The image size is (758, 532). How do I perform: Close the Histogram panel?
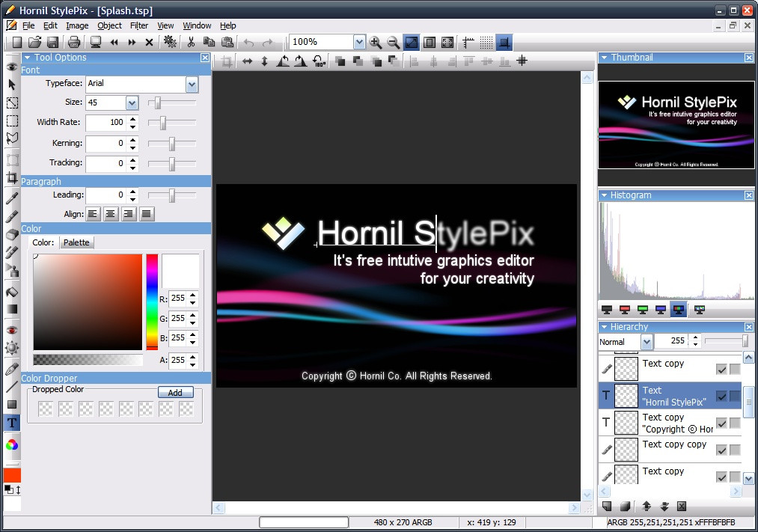(748, 195)
